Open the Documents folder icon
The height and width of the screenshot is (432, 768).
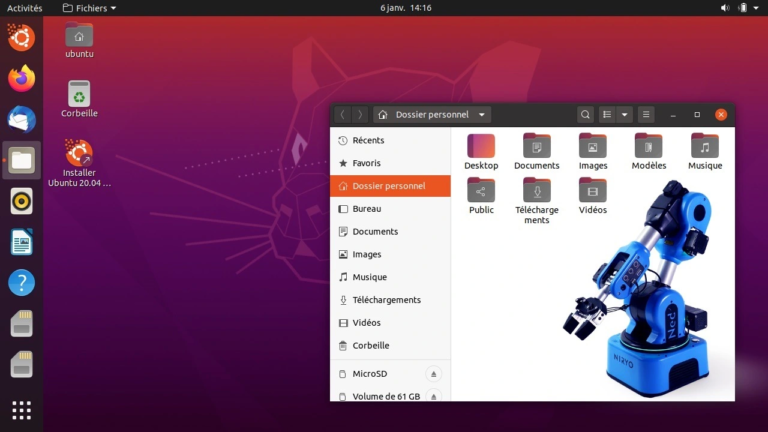(537, 146)
